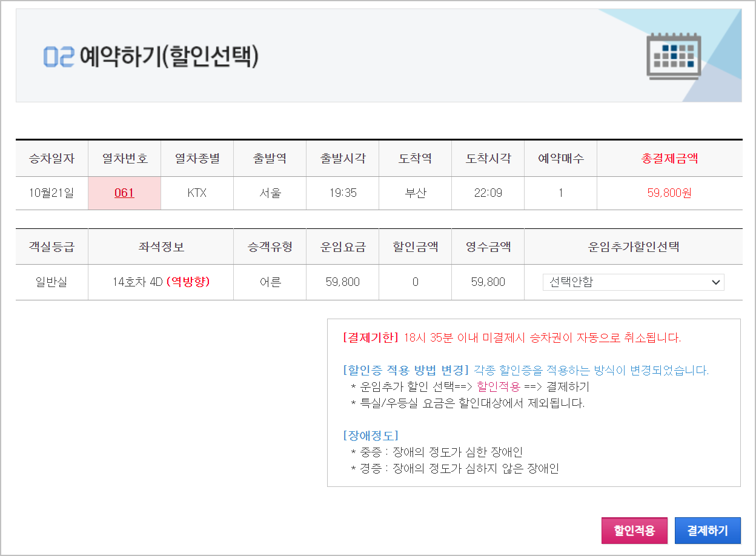756x556 pixels.
Task: Click the 10월21일 date cell
Action: 52,193
